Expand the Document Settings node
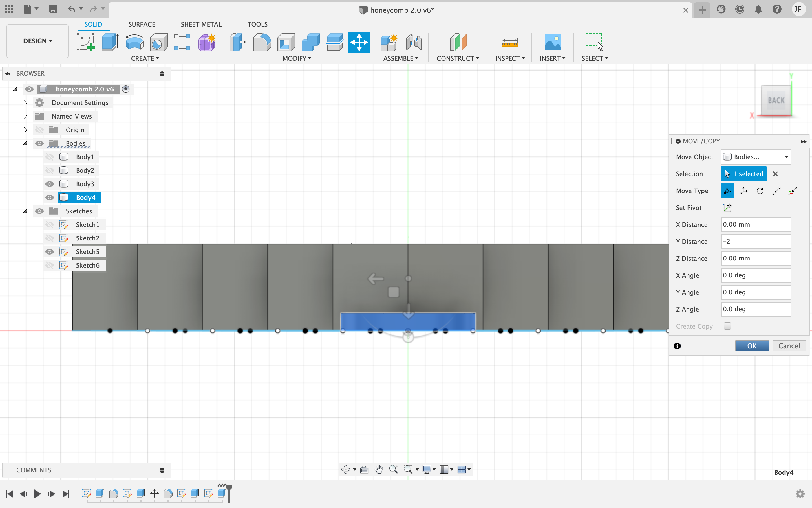Image resolution: width=812 pixels, height=508 pixels. point(25,103)
